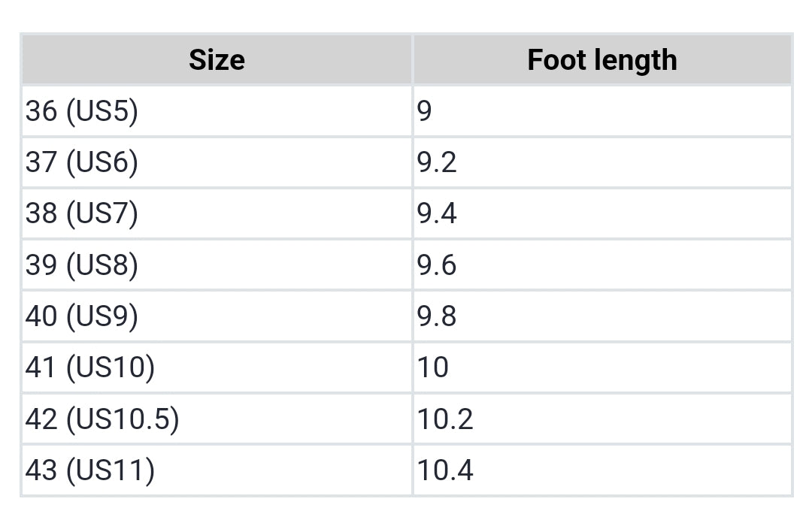The image size is (812, 526).
Task: Click the (US5) text in parentheses
Action: [x=102, y=111]
